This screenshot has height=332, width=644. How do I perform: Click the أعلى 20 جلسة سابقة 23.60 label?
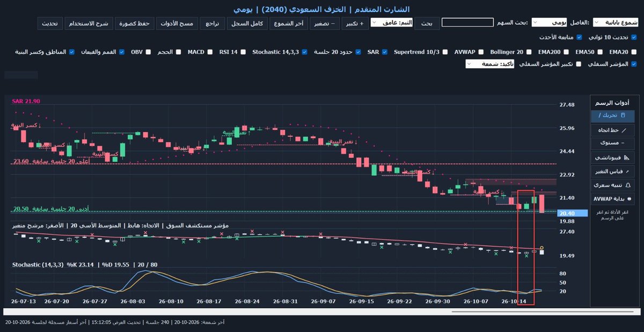pyautogui.click(x=51, y=161)
